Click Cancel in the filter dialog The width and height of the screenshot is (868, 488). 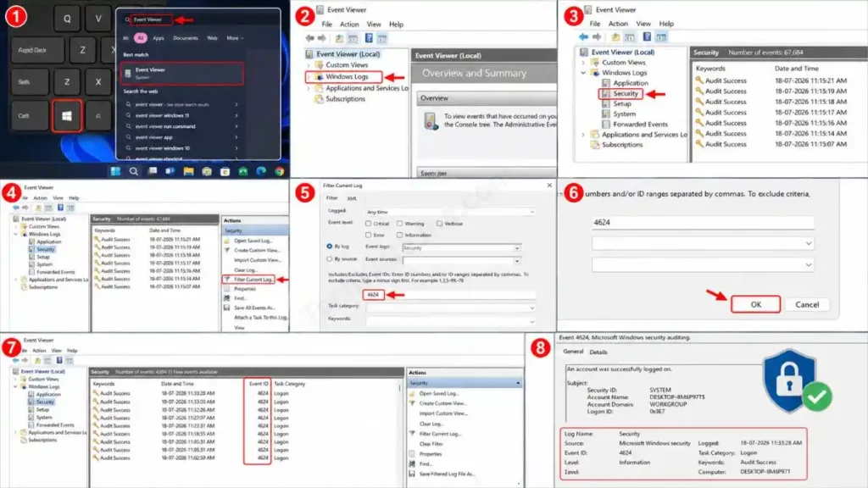807,304
